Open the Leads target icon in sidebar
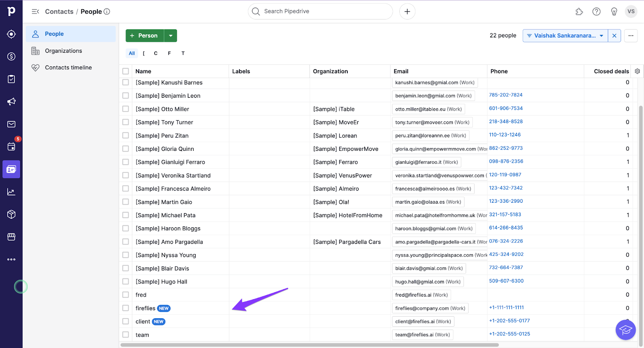This screenshot has width=644, height=348. (x=11, y=34)
